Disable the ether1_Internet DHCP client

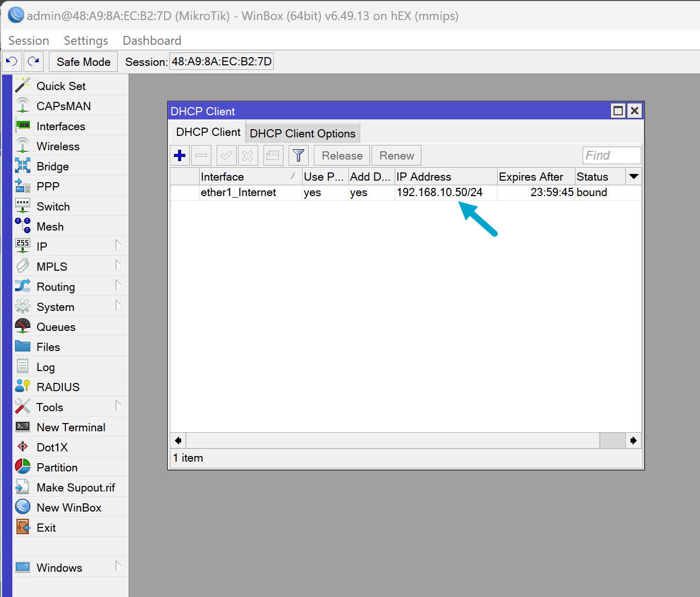pyautogui.click(x=248, y=155)
